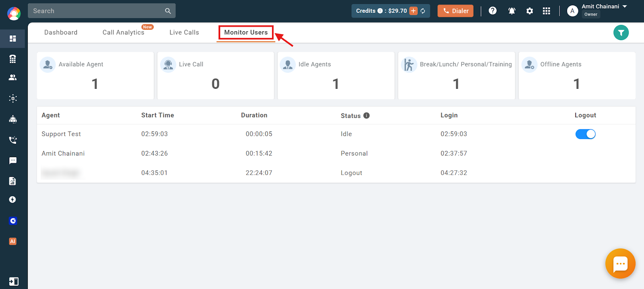Screen dimensions: 644x289
Task: Open the orange AI sidebar icon
Action: click(13, 241)
